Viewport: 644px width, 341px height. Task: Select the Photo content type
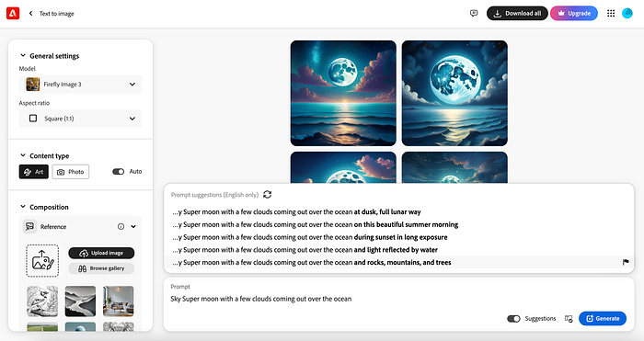pyautogui.click(x=71, y=172)
